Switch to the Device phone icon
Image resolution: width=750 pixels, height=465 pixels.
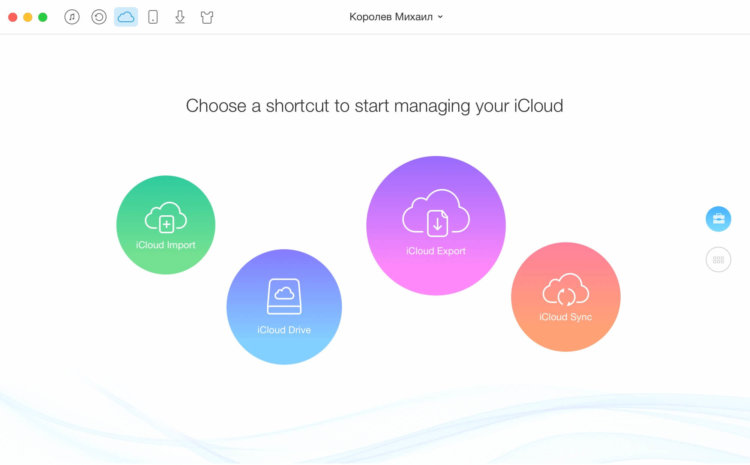pyautogui.click(x=153, y=17)
